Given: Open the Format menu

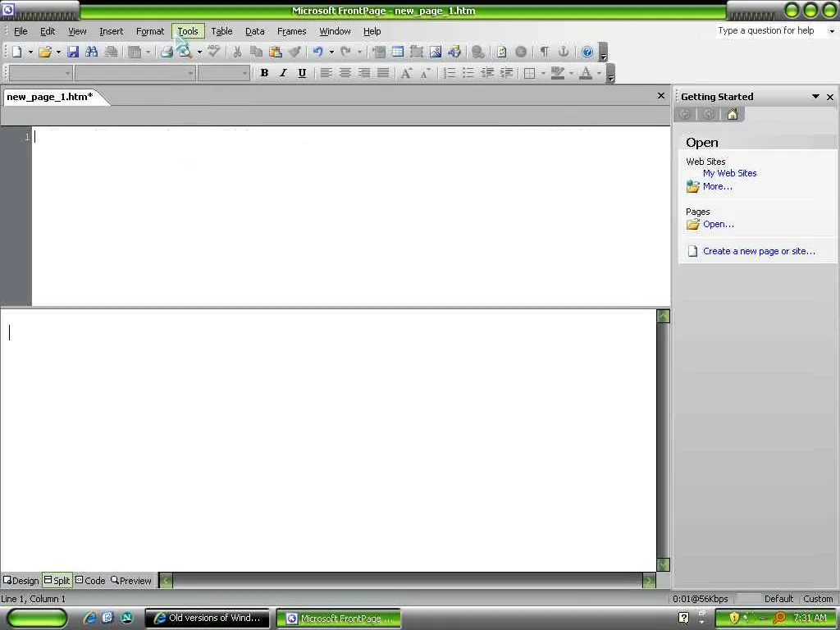Looking at the screenshot, I should pyautogui.click(x=150, y=31).
